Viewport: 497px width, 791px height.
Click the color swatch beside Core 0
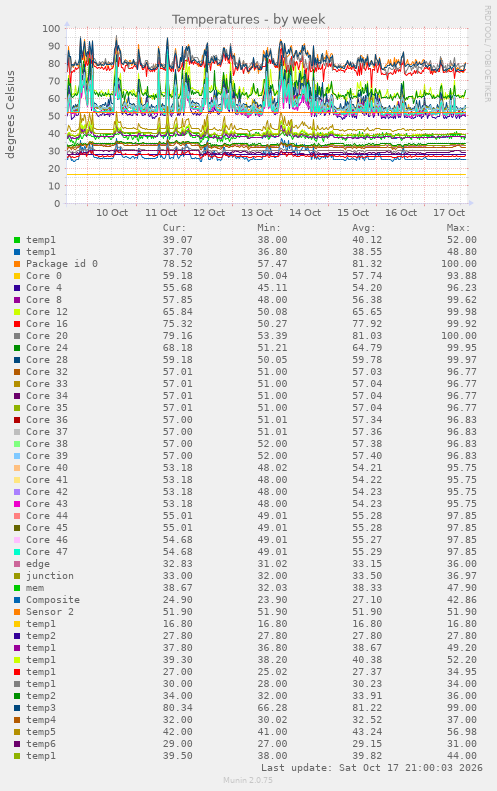17,276
